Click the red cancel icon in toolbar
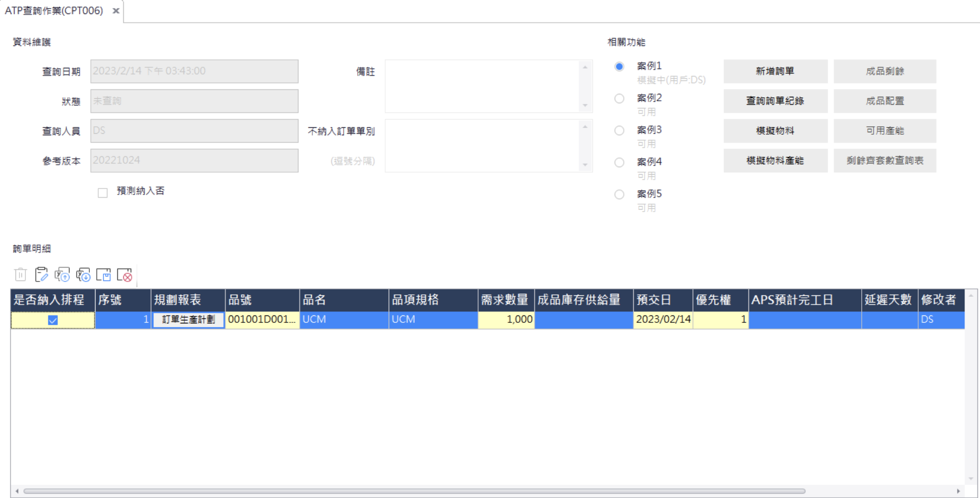 coord(125,274)
